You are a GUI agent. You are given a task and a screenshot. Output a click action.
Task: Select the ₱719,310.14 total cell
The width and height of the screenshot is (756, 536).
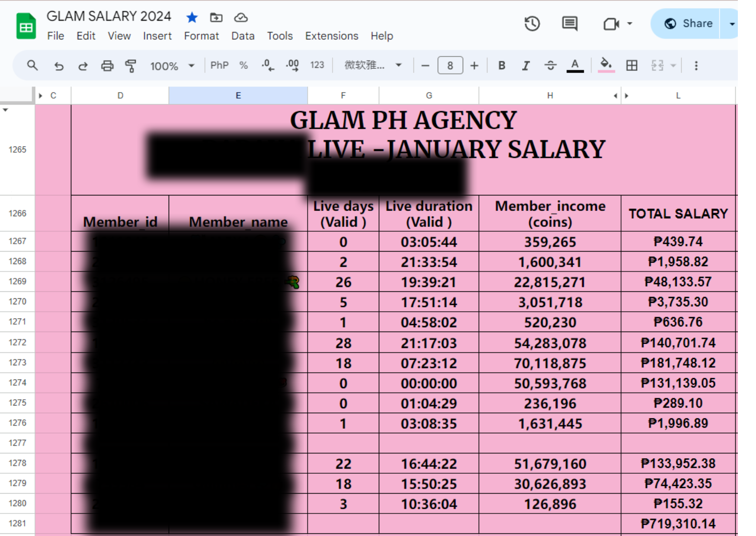pos(678,524)
